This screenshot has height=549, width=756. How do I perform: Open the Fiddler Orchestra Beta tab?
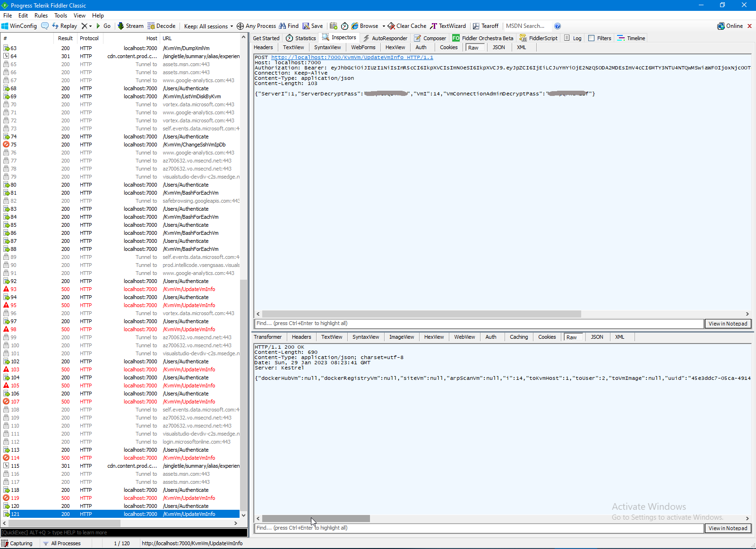483,38
